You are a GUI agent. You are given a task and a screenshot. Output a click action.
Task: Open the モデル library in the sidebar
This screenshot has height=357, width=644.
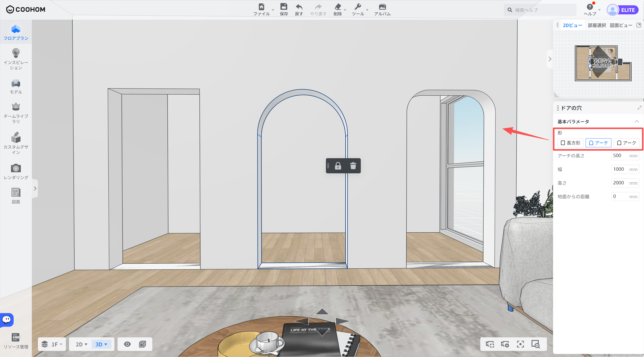click(16, 87)
